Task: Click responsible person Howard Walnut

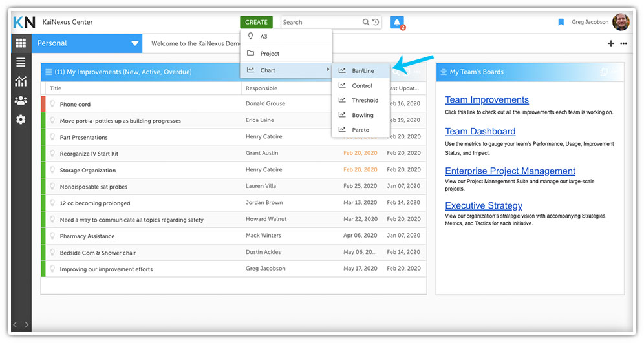Action: (x=266, y=219)
